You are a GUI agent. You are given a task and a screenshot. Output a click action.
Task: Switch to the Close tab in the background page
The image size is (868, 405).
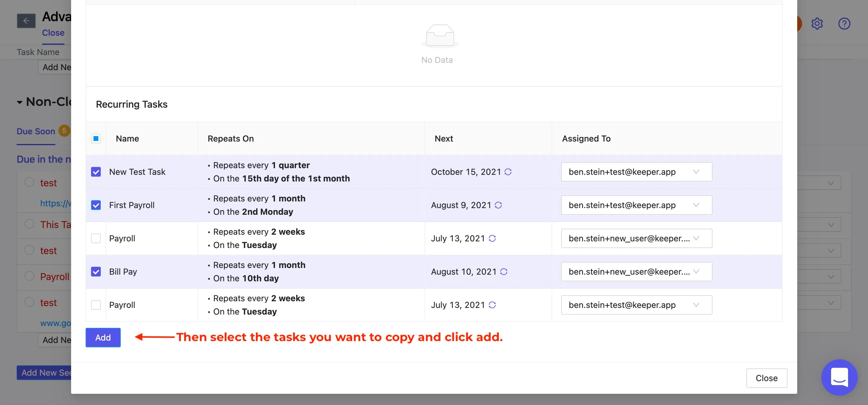point(53,33)
